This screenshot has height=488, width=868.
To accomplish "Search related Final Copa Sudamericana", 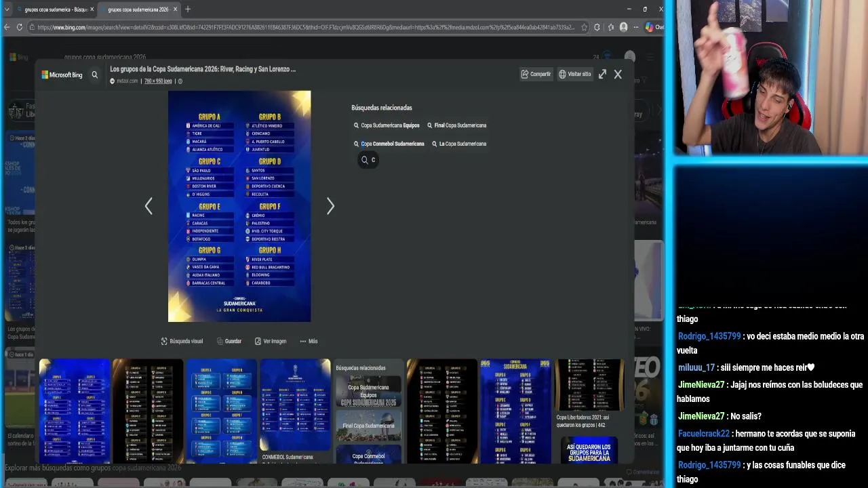I will tap(456, 125).
